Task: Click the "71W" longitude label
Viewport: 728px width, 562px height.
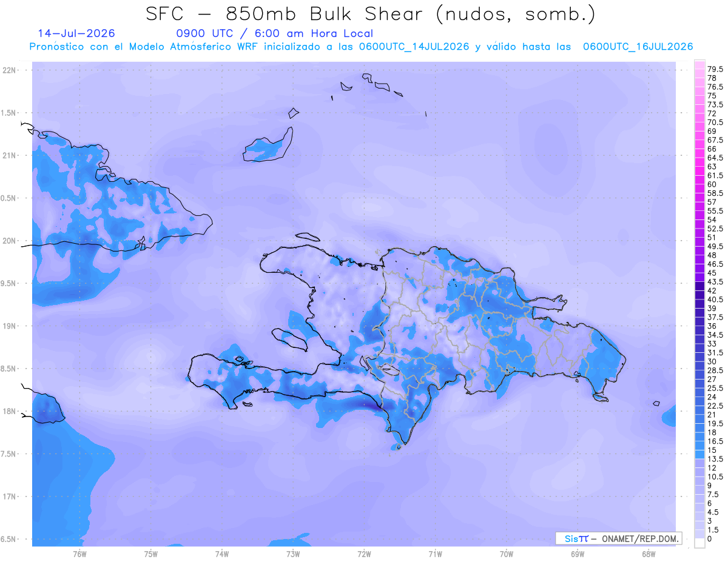Action: [435, 554]
